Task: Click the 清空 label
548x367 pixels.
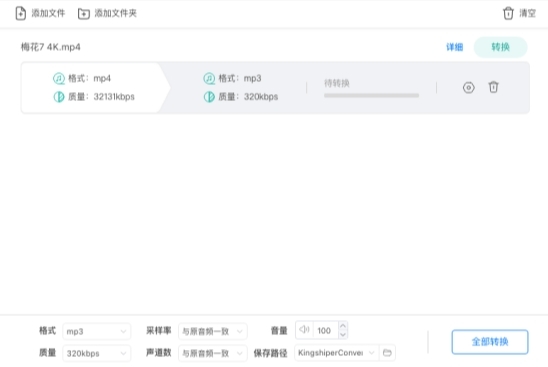Action: click(x=527, y=13)
